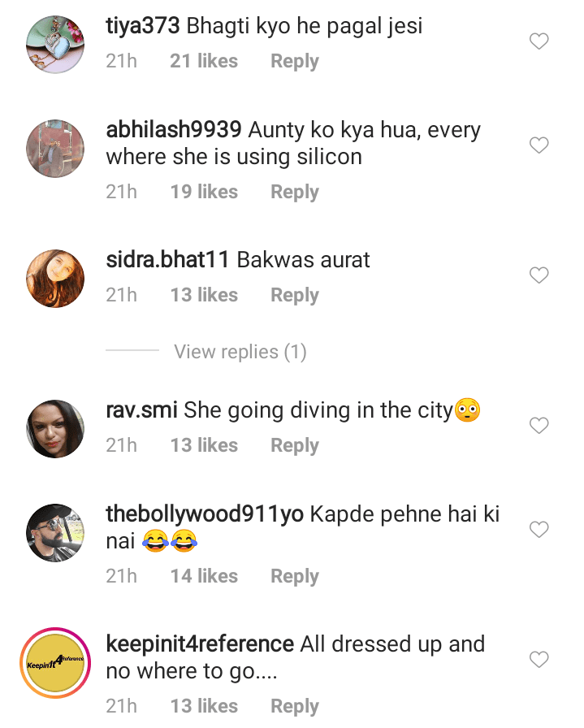
Task: View the 14 likes on thebollywood911yo's comment
Action: coord(204,576)
